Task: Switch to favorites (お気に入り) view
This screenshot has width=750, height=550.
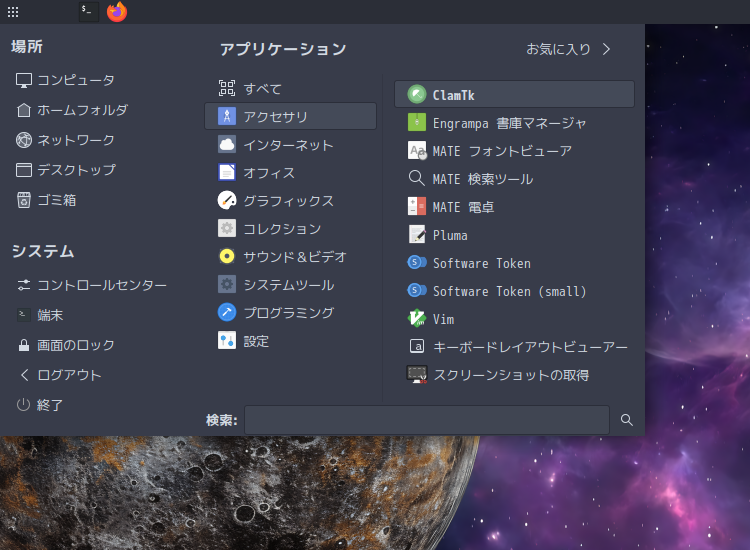Action: click(569, 49)
